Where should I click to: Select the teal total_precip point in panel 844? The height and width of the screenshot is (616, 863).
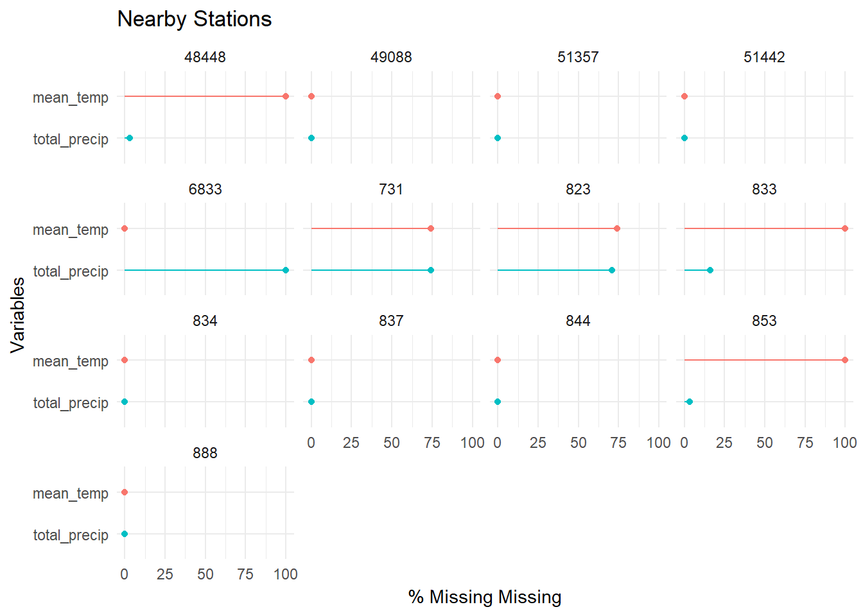(498, 402)
